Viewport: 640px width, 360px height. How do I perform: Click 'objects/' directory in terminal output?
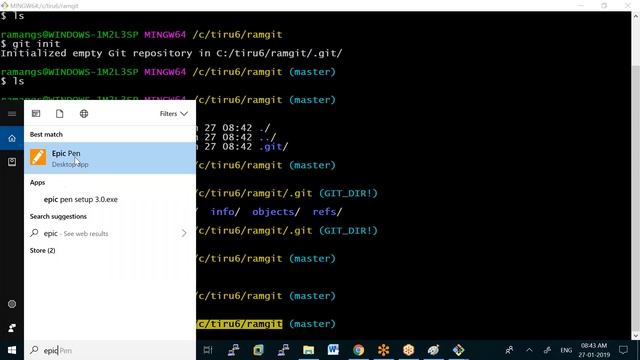click(276, 212)
